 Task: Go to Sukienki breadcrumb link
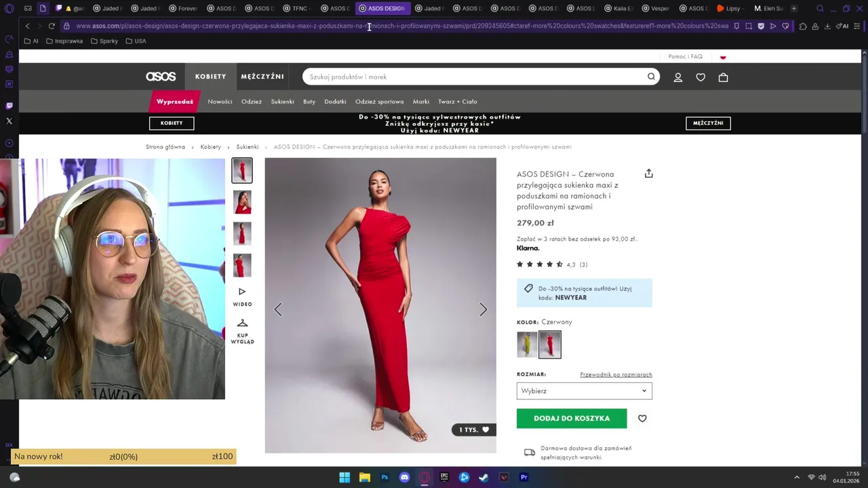248,146
